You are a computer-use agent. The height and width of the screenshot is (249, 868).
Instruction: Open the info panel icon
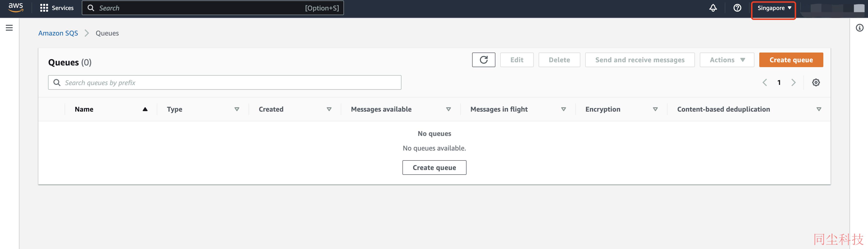coord(860,28)
